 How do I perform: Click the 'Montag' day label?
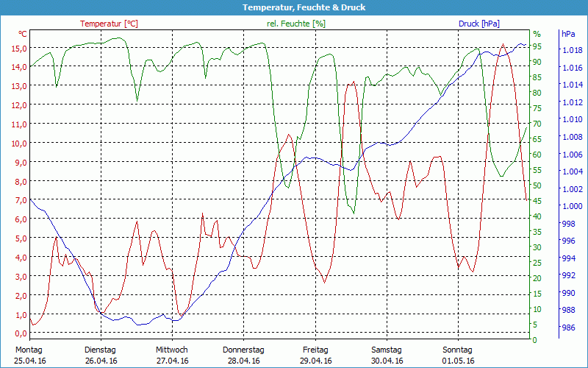coord(29,350)
